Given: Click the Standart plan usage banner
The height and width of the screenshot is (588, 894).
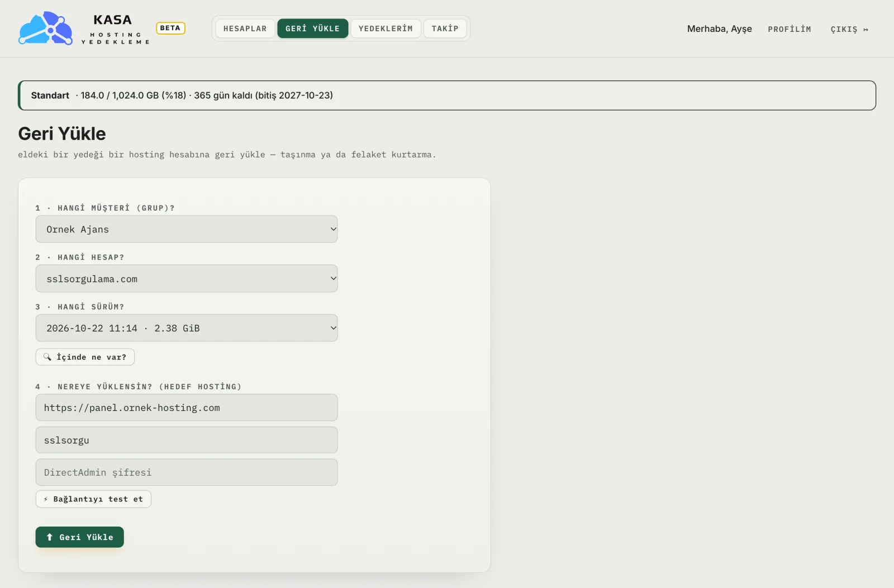Looking at the screenshot, I should pos(447,95).
